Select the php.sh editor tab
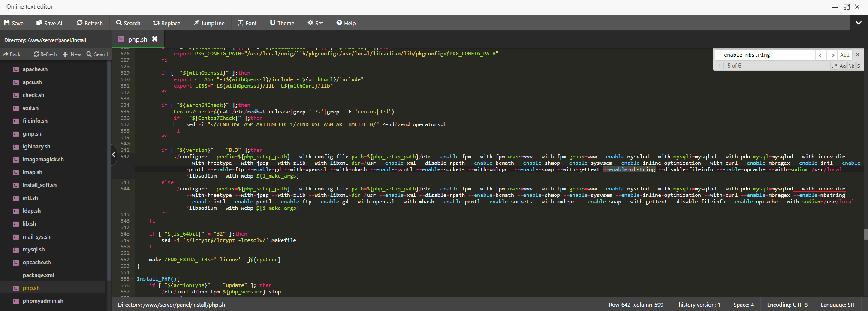This screenshot has height=311, width=868. 137,39
